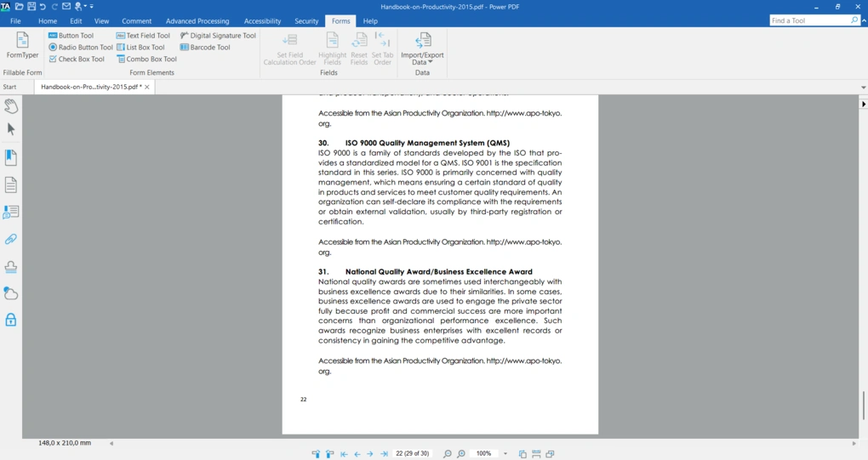Switch to the View tab
Image resolution: width=868 pixels, height=460 pixels.
pyautogui.click(x=101, y=21)
